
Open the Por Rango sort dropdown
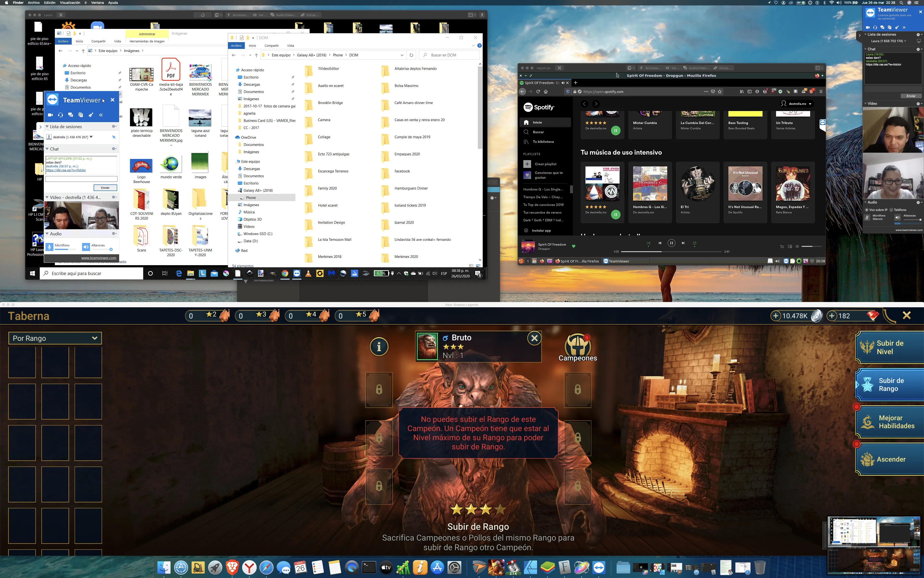coord(55,338)
